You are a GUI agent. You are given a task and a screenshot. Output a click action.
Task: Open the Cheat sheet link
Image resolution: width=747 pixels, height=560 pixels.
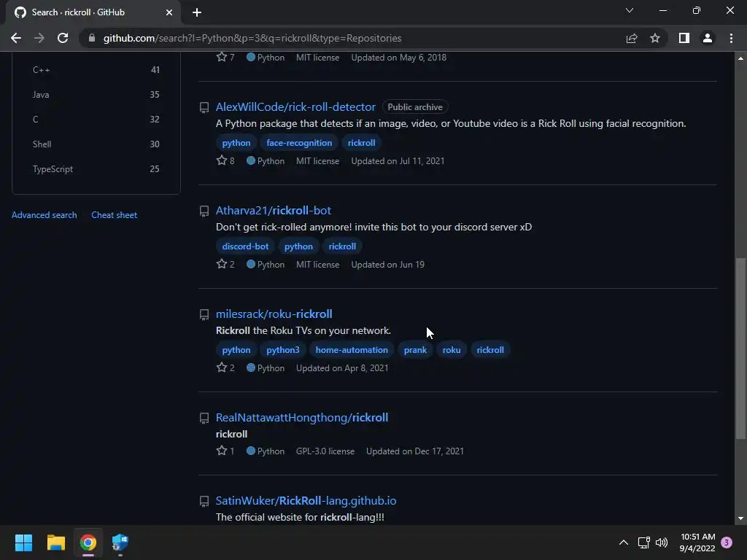[x=115, y=215]
